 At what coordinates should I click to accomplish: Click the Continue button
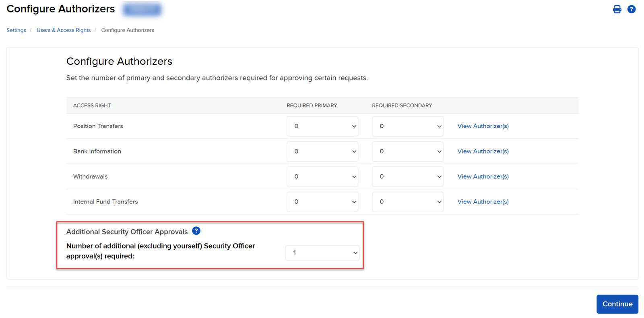coord(617,304)
